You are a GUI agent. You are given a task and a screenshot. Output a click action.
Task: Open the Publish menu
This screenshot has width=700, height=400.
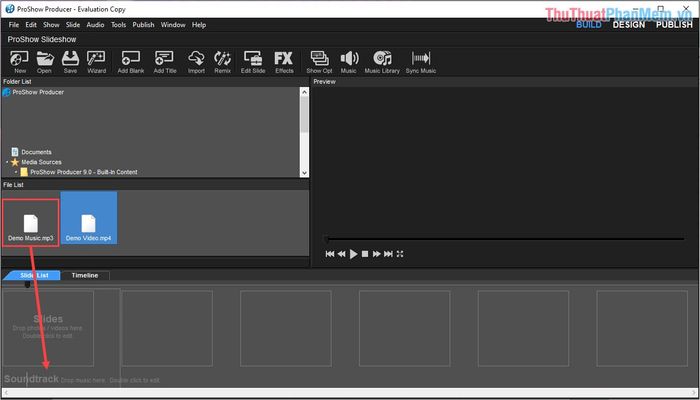[x=143, y=25]
